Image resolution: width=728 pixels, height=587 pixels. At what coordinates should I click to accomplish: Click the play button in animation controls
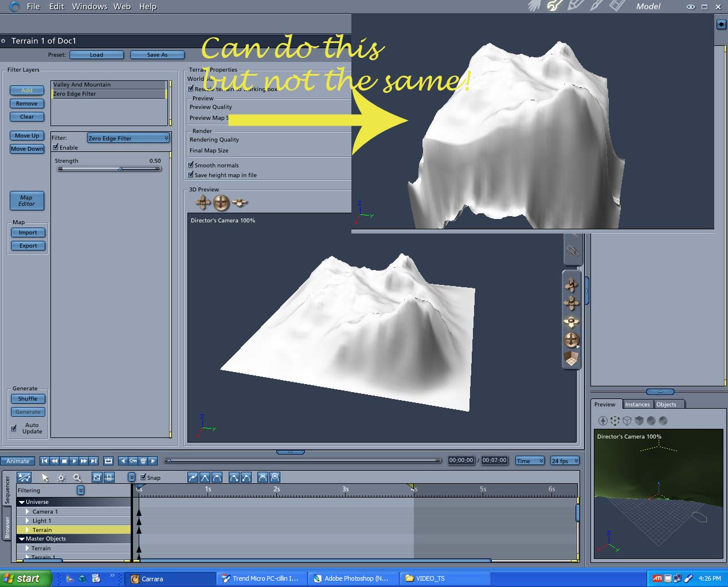pos(74,460)
